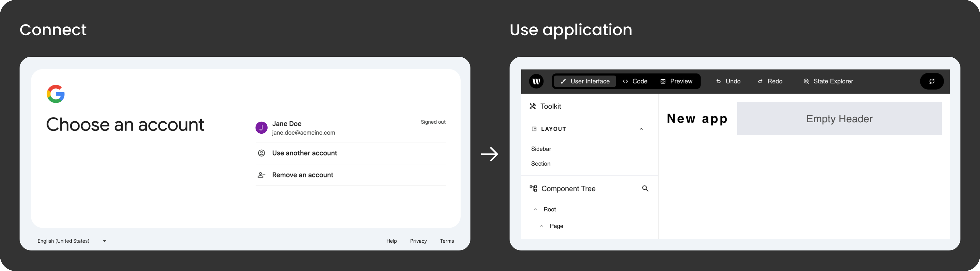980x271 pixels.
Task: Click the sync icon button in top bar
Action: (932, 81)
